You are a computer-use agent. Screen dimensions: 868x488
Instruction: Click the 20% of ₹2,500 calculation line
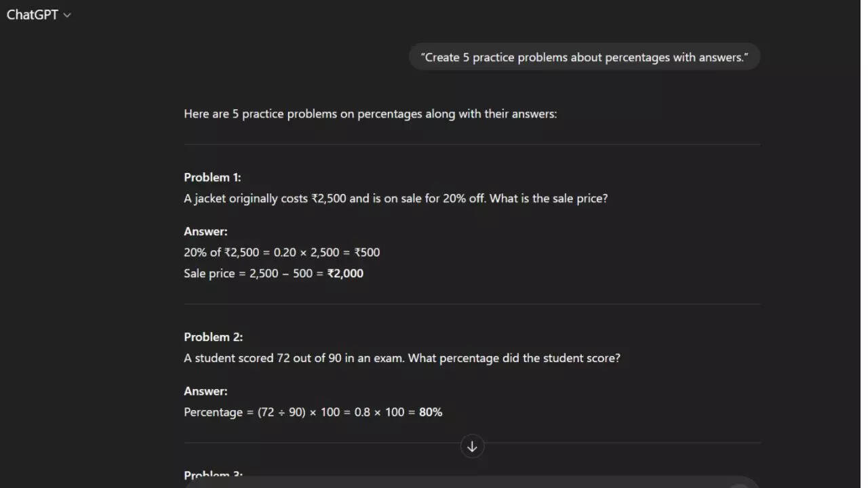pyautogui.click(x=281, y=252)
